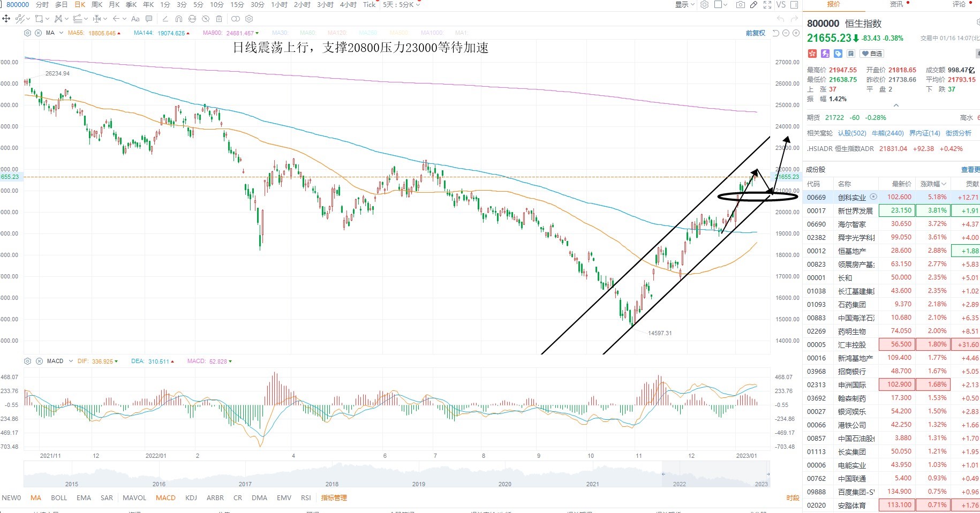Insert a comment bubble annotation
The image size is (980, 513).
coord(149,19)
